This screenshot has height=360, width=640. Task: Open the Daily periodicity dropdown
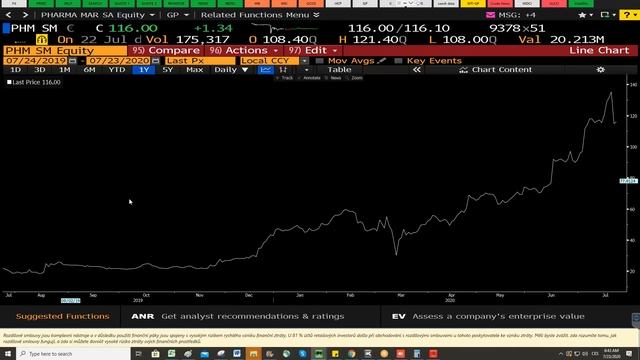pyautogui.click(x=231, y=70)
